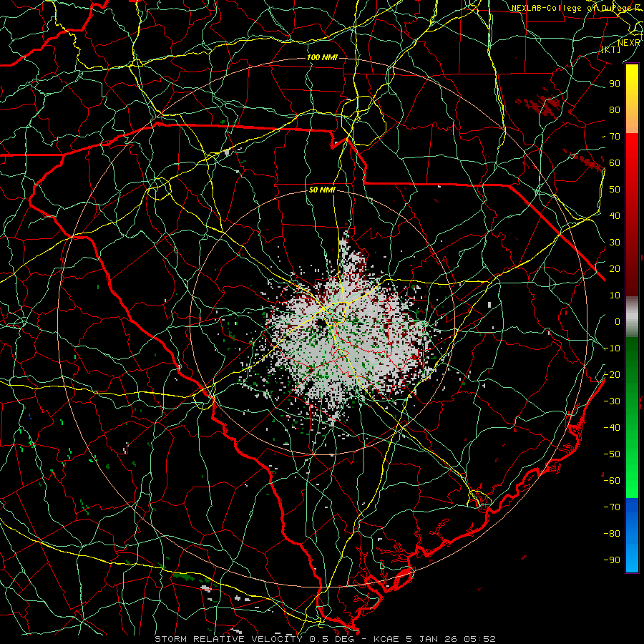Click the 'KCAE' radar site identifier
Viewport: 644px width, 644px height.
tap(386, 639)
